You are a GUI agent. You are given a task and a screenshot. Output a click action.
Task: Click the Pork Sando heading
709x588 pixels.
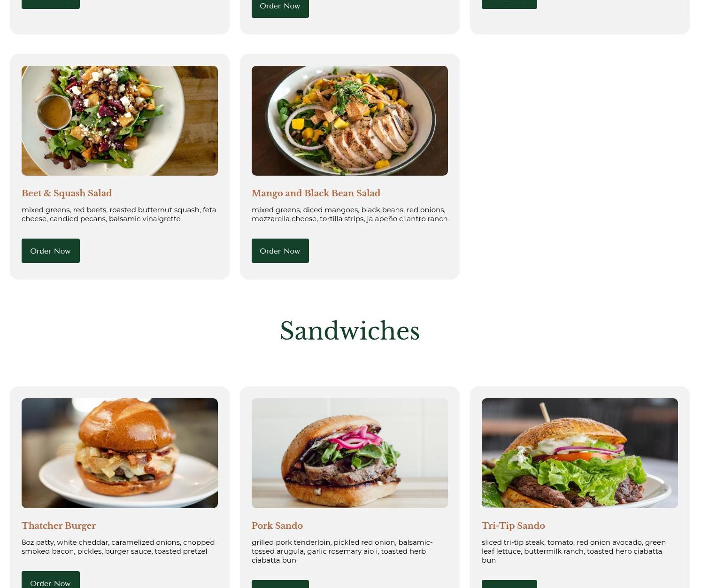point(277,526)
